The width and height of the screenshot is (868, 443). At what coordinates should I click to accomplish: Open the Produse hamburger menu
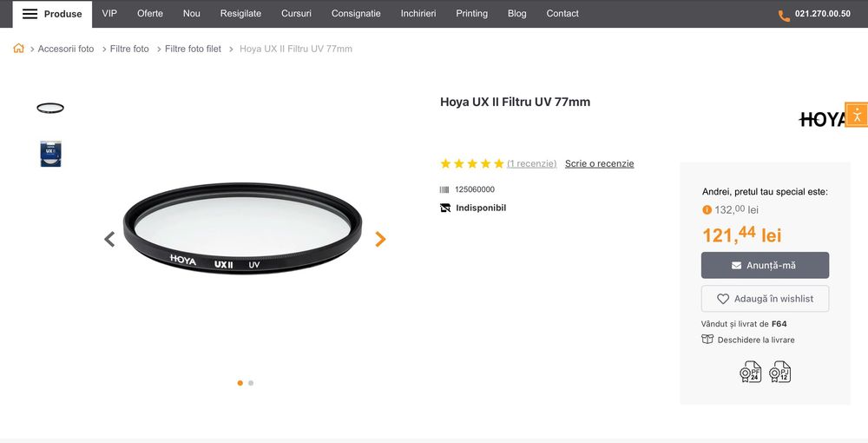pyautogui.click(x=52, y=14)
